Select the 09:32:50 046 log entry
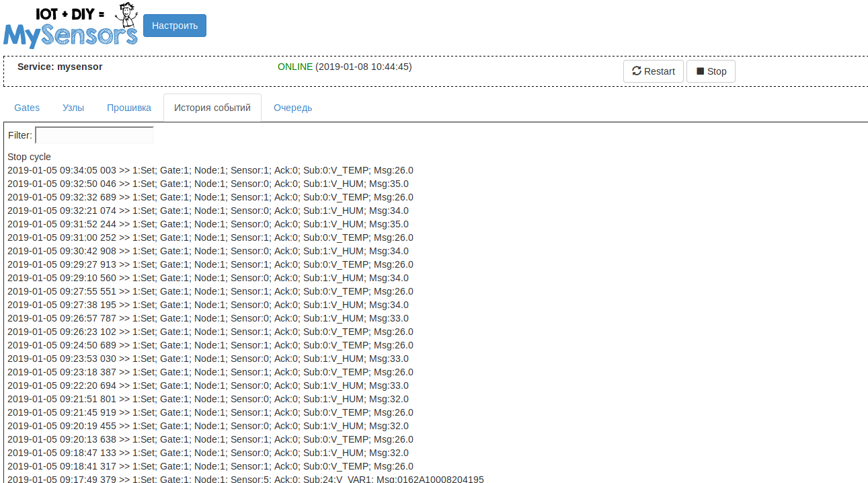Image resolution: width=868 pixels, height=483 pixels. (x=208, y=184)
